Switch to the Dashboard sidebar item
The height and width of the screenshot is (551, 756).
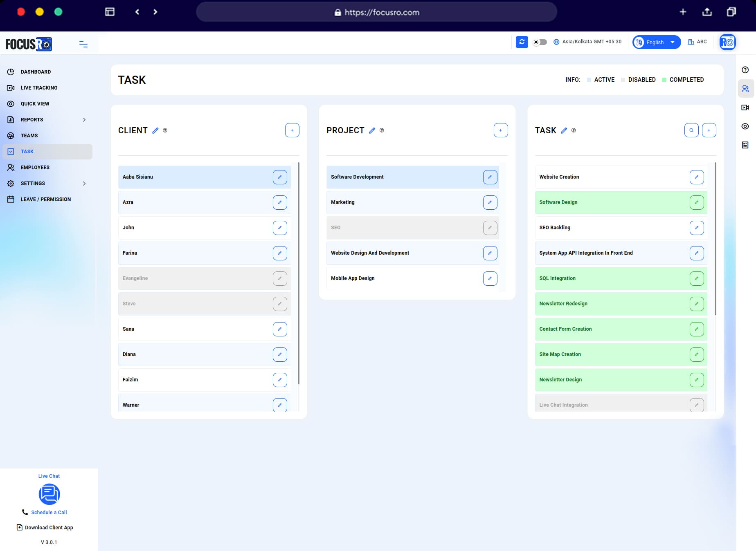[x=36, y=72]
